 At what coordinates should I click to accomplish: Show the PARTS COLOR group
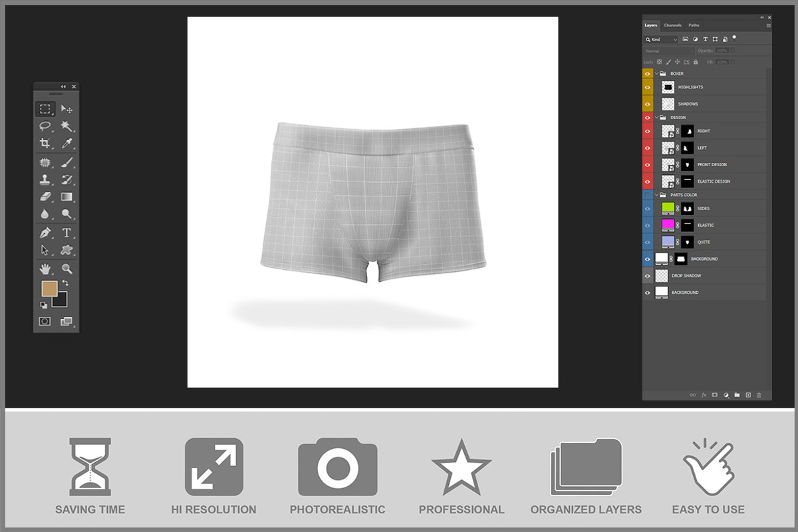[x=648, y=195]
